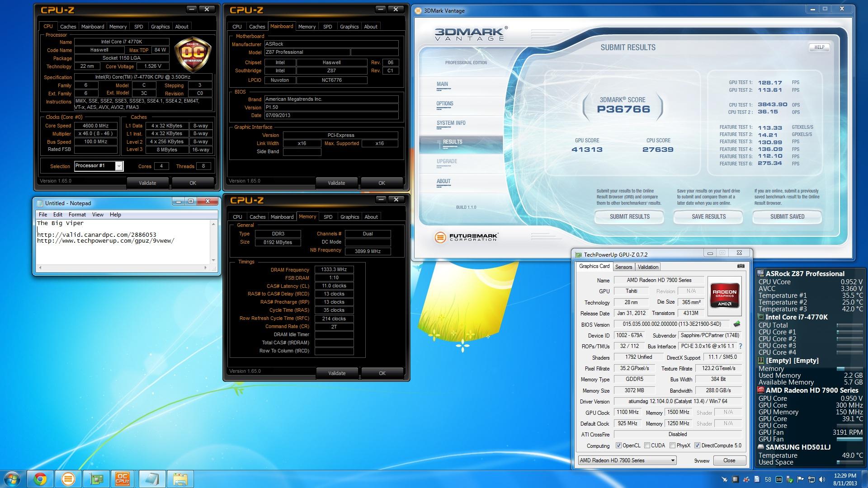
Task: Open Validation tab in GPU-Z
Action: pos(648,267)
